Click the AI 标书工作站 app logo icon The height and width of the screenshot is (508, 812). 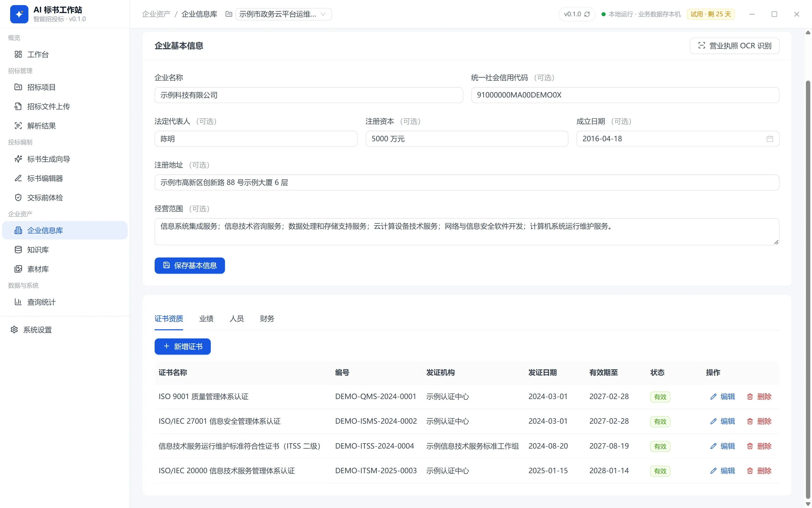click(19, 14)
